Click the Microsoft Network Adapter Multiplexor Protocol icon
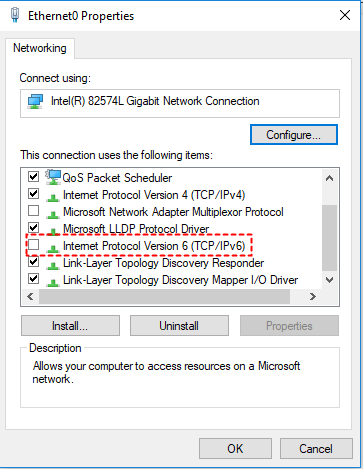Viewport: 363px width, 469px height. [x=53, y=215]
